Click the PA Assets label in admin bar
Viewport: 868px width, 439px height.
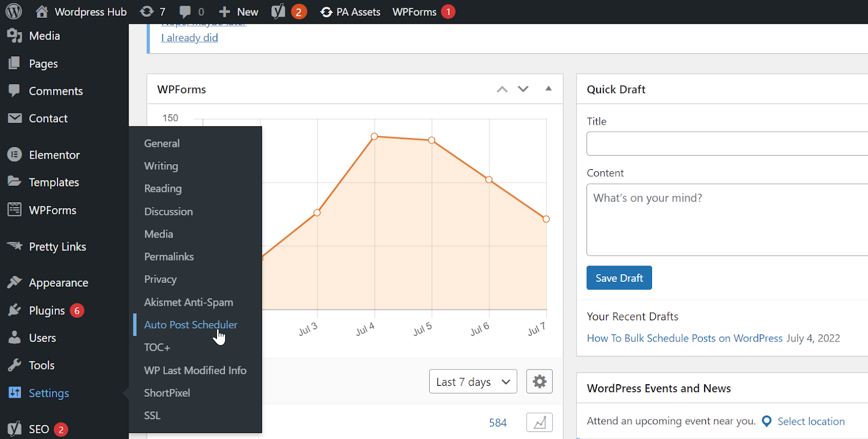[358, 12]
